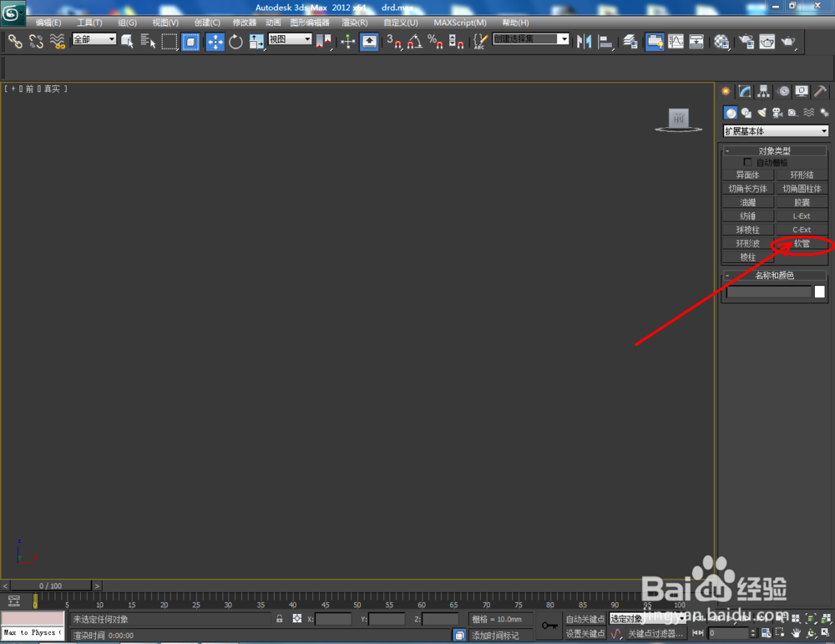Click the time slider 0 / 100
This screenshot has width=835, height=644.
click(51, 586)
